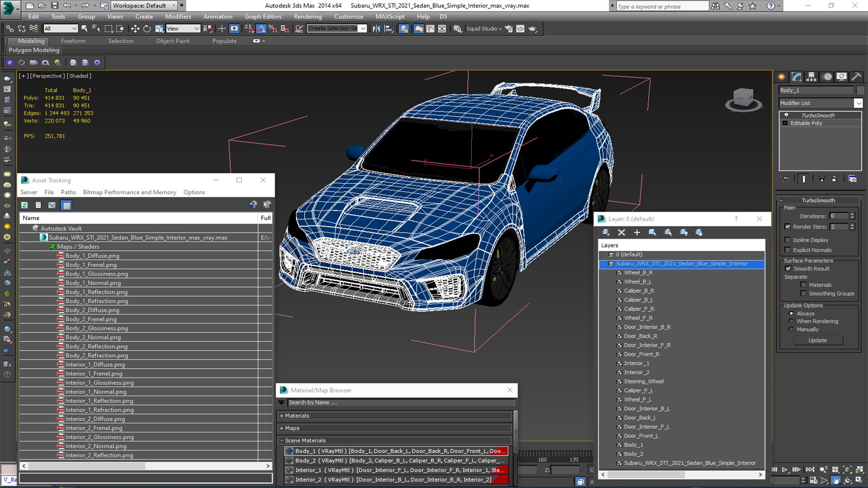This screenshot has height=488, width=868.
Task: Open the Modifiers menu
Action: pyautogui.click(x=178, y=17)
